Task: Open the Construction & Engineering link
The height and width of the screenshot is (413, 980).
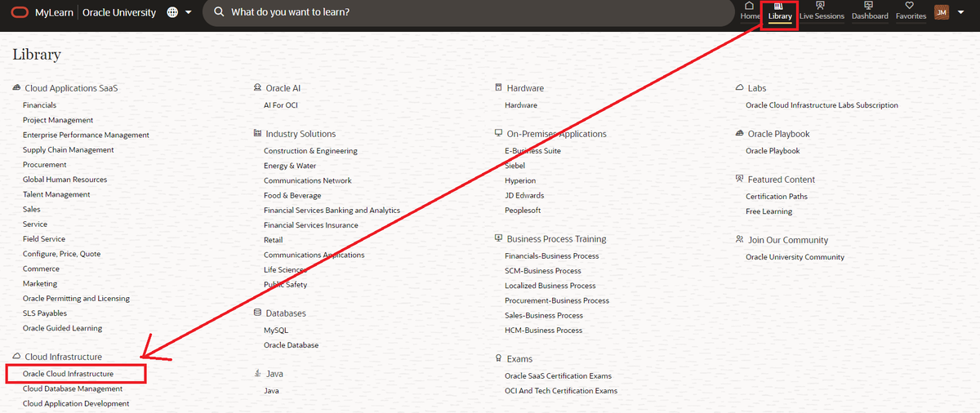Action: 310,151
